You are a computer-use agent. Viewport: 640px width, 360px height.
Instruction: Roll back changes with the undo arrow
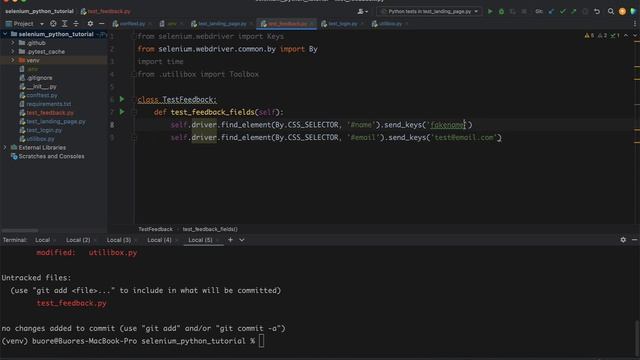[x=597, y=11]
